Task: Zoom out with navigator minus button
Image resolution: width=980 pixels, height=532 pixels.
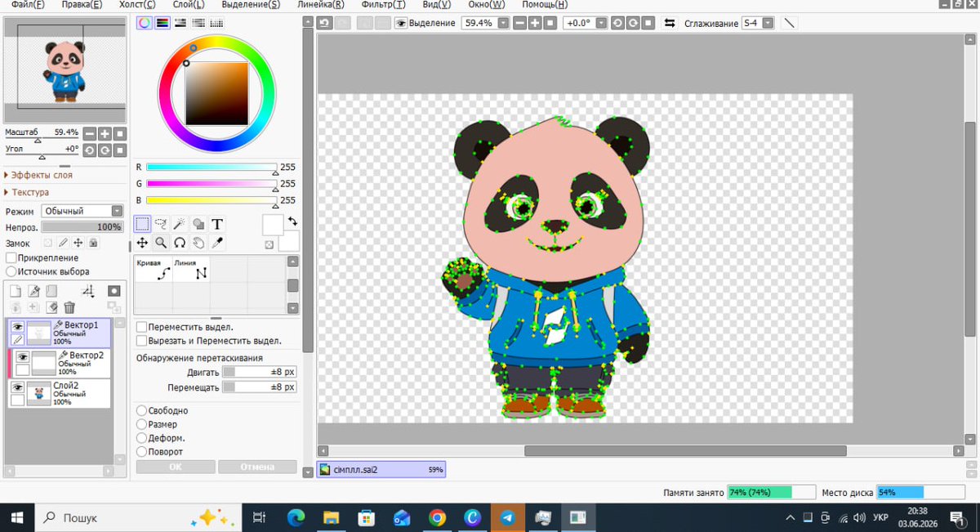Action: click(89, 133)
